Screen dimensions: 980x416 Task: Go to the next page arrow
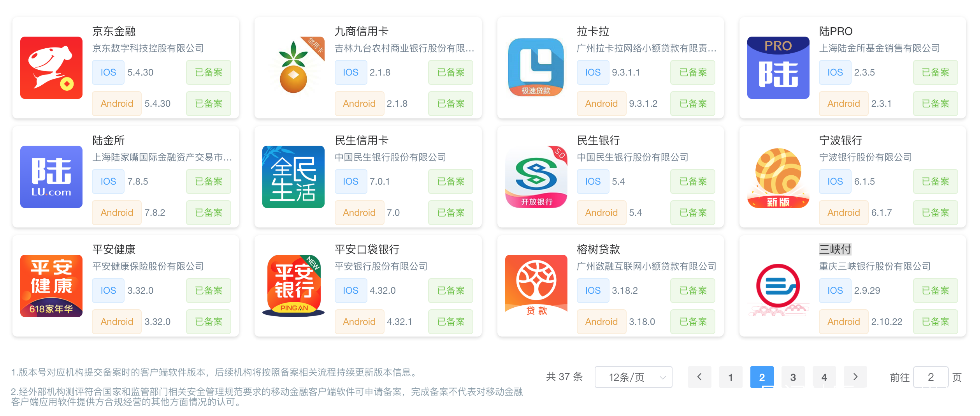[x=855, y=377]
